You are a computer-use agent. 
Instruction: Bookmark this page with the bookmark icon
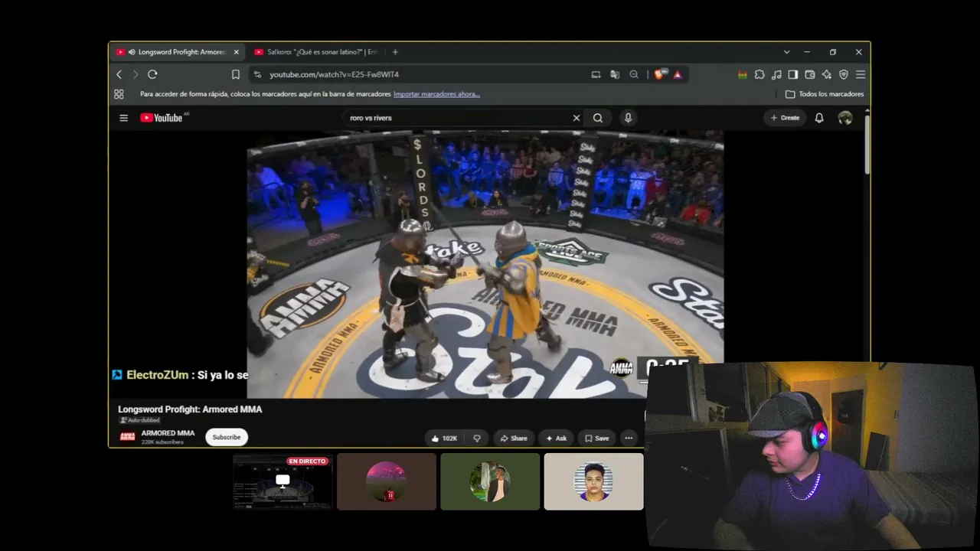point(236,74)
